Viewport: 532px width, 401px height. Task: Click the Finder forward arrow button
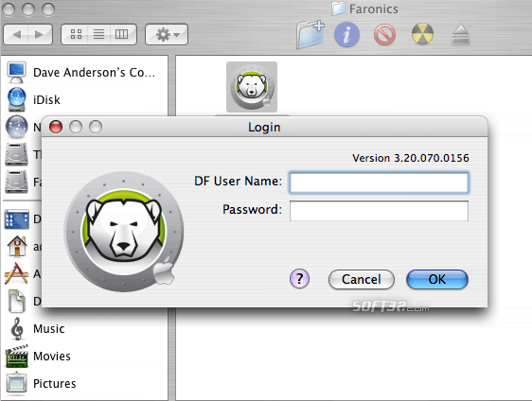[x=40, y=34]
